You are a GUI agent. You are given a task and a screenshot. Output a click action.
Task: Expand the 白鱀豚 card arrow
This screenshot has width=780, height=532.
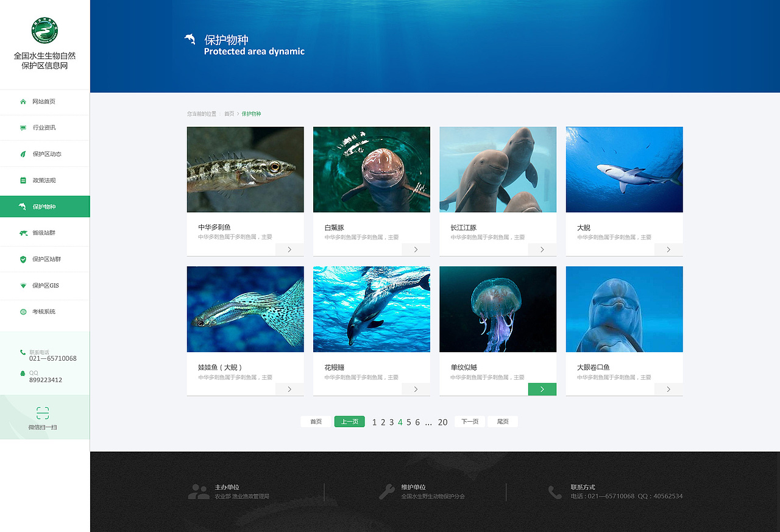[x=416, y=249]
